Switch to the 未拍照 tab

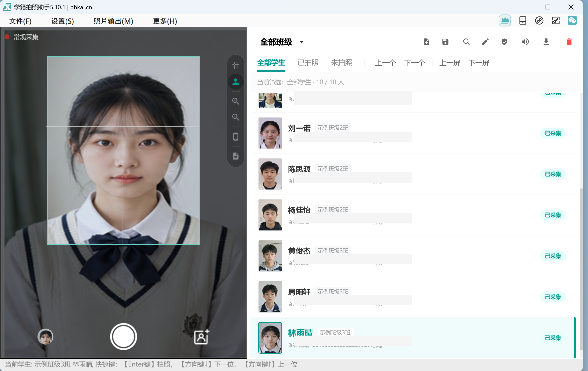coord(341,63)
